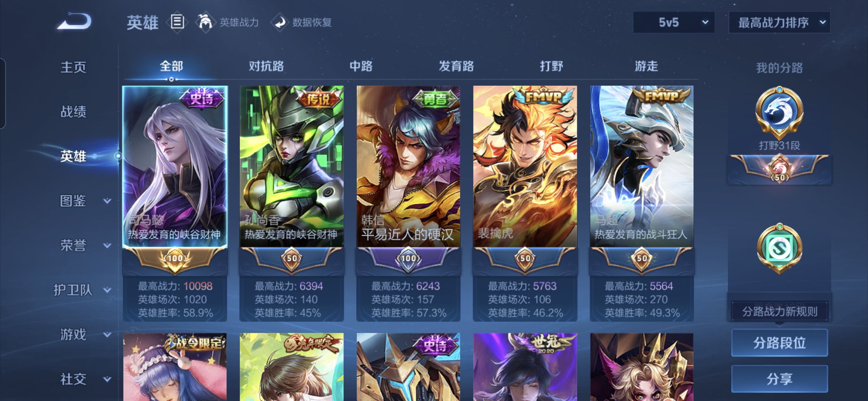The height and width of the screenshot is (401, 868).
Task: Click the back arrow icon
Action: (74, 22)
